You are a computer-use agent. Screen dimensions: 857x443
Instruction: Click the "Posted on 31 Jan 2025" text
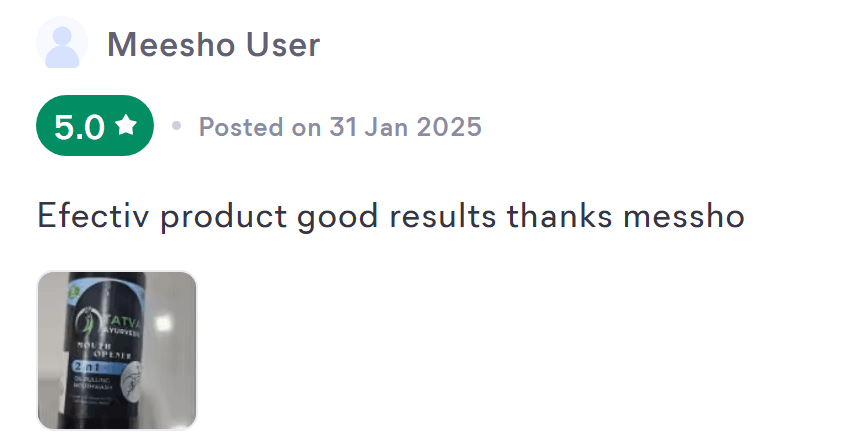[340, 127]
